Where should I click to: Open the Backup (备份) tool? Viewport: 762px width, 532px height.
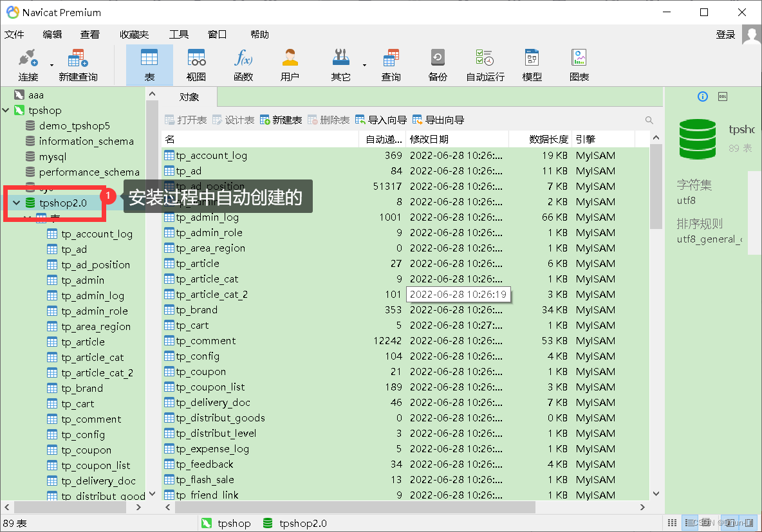coord(438,65)
